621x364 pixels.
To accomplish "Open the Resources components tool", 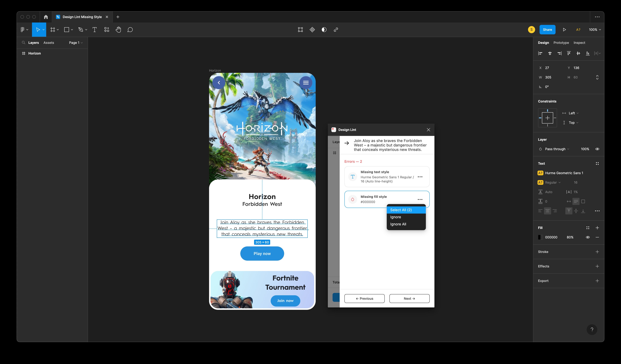I will [x=106, y=30].
